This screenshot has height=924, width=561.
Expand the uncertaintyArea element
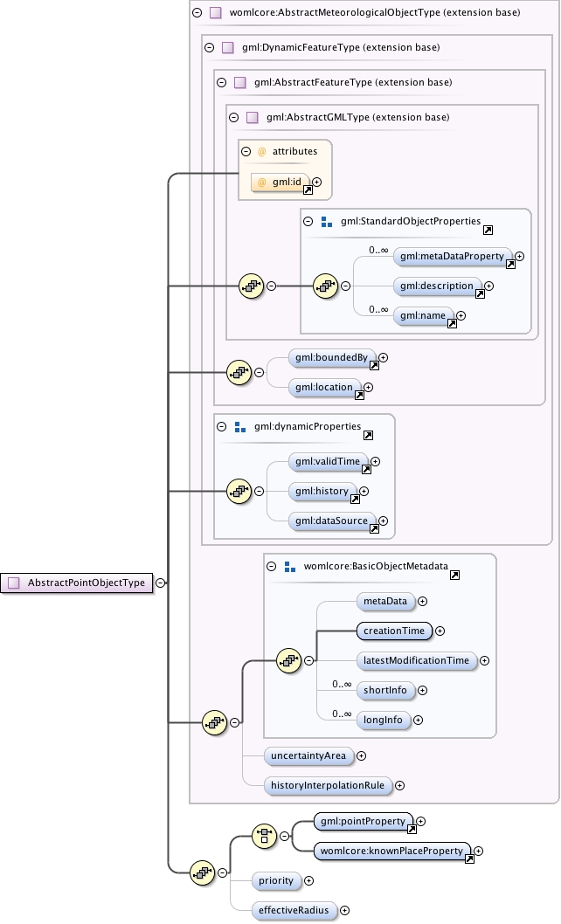[362, 756]
